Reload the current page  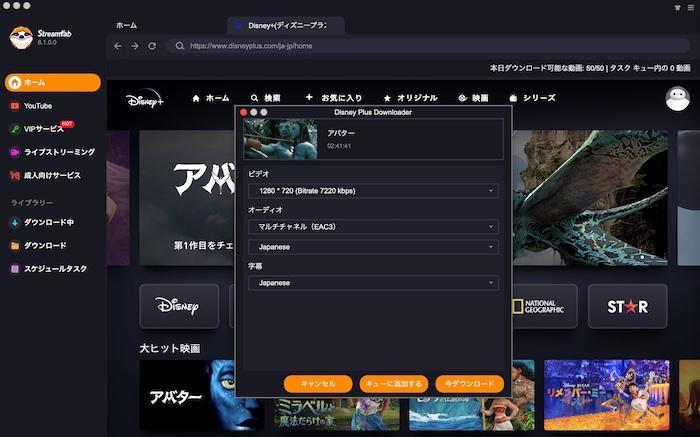click(x=152, y=46)
